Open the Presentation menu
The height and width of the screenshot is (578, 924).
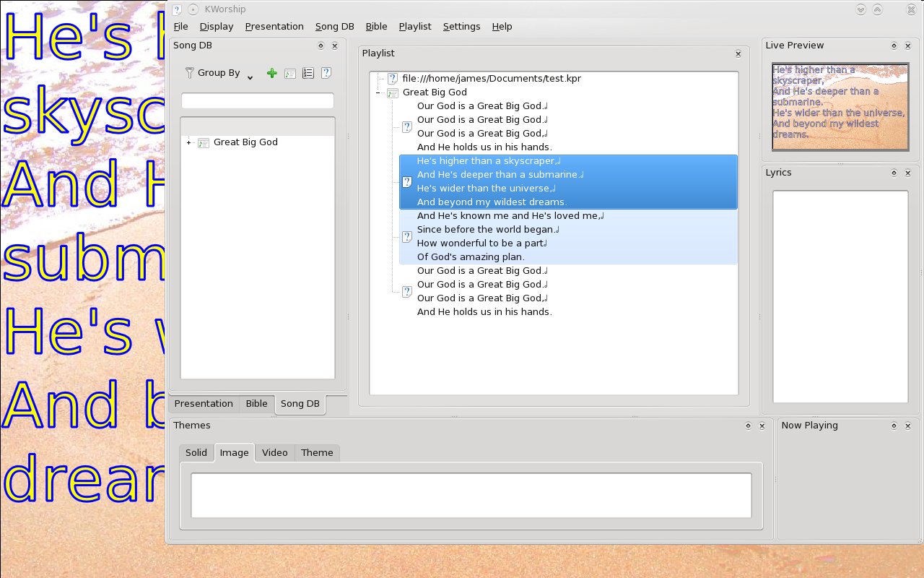click(274, 27)
